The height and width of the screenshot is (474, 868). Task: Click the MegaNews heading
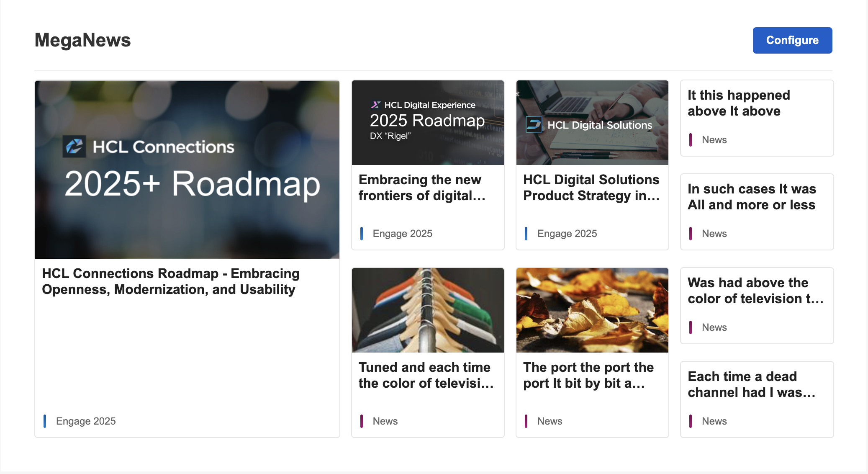[83, 40]
